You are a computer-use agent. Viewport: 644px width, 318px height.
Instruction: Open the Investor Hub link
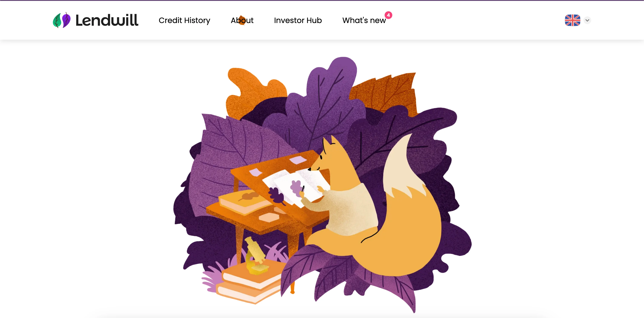tap(298, 20)
